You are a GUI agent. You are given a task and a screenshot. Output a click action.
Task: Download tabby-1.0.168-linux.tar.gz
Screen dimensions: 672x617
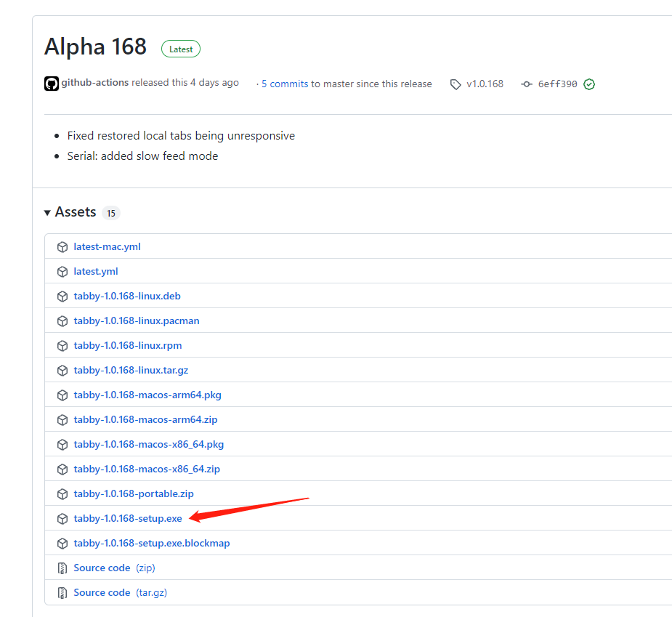tap(131, 371)
